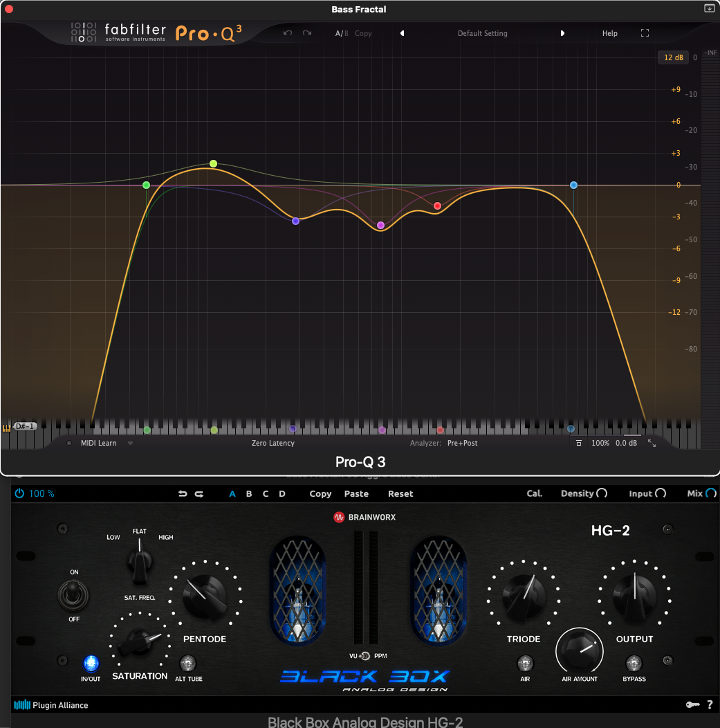Toggle the blue IN/OUT button
This screenshot has width=720, height=728.
click(91, 663)
